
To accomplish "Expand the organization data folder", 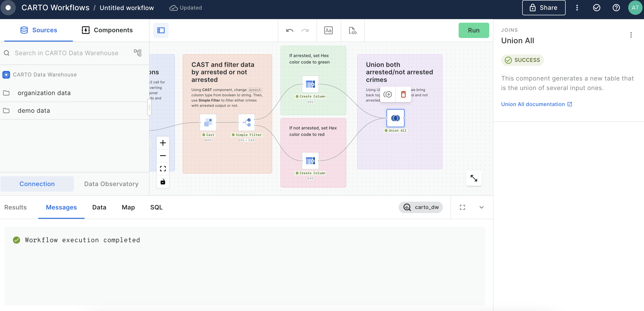I will pyautogui.click(x=75, y=93).
